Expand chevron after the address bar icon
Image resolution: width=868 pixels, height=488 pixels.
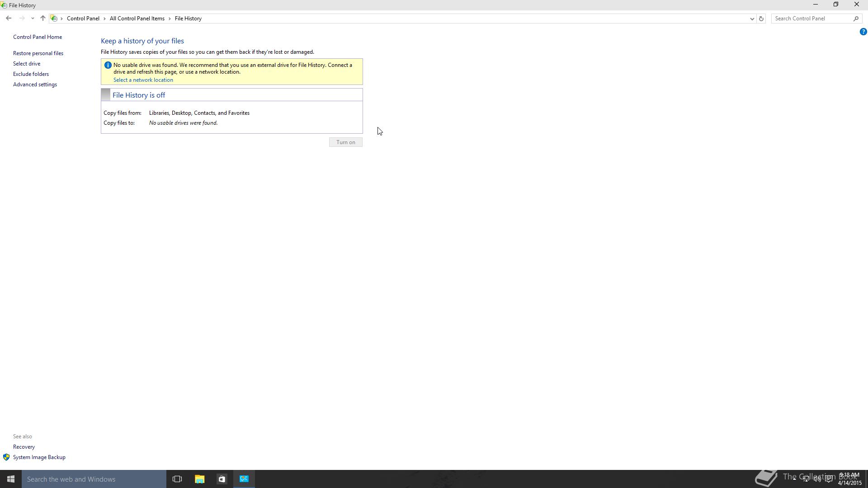coord(62,19)
